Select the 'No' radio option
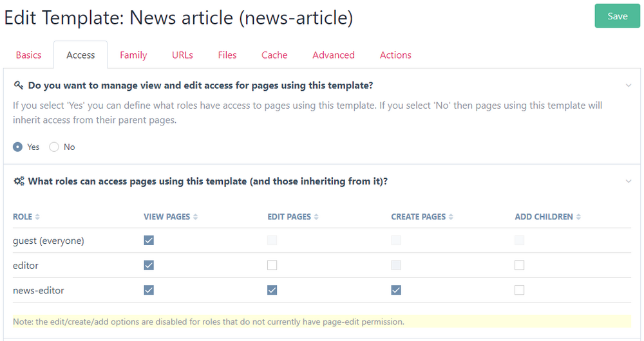This screenshot has height=341, width=644. [x=54, y=147]
